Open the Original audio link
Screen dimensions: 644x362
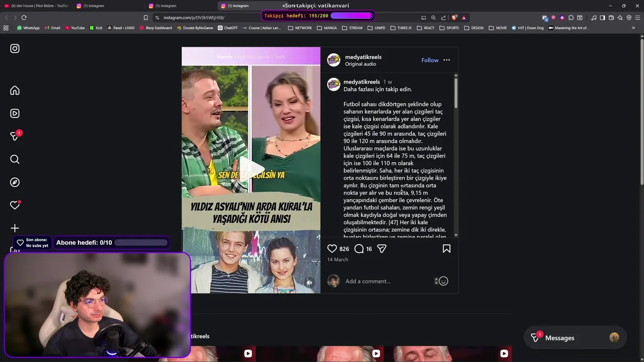pos(360,64)
